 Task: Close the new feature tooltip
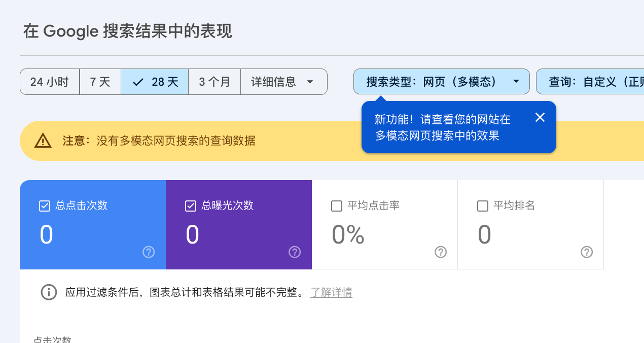tap(540, 117)
